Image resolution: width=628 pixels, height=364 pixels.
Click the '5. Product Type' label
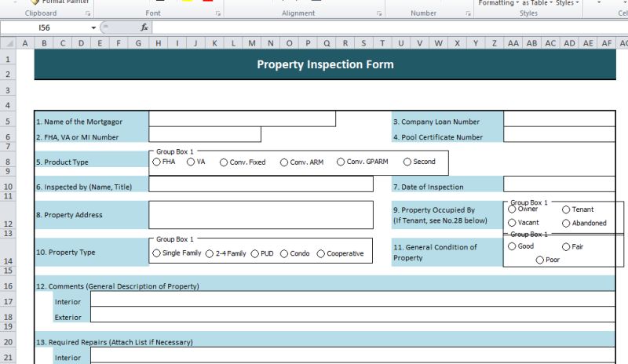(62, 162)
